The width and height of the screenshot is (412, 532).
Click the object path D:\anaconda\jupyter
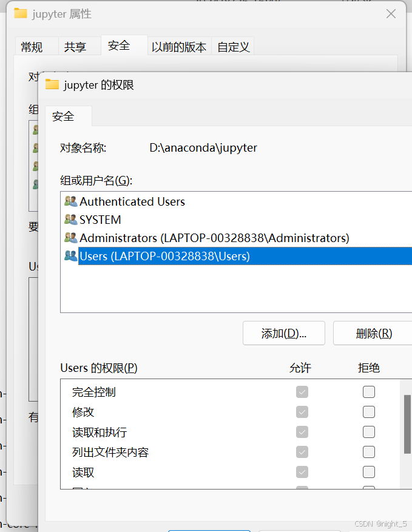(x=203, y=148)
